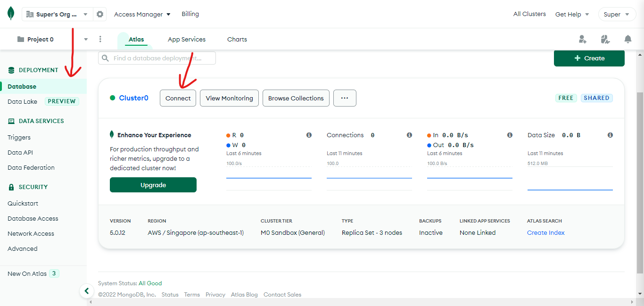Open Network Access in the sidebar
Viewport: 644px width, 306px height.
coord(31,233)
